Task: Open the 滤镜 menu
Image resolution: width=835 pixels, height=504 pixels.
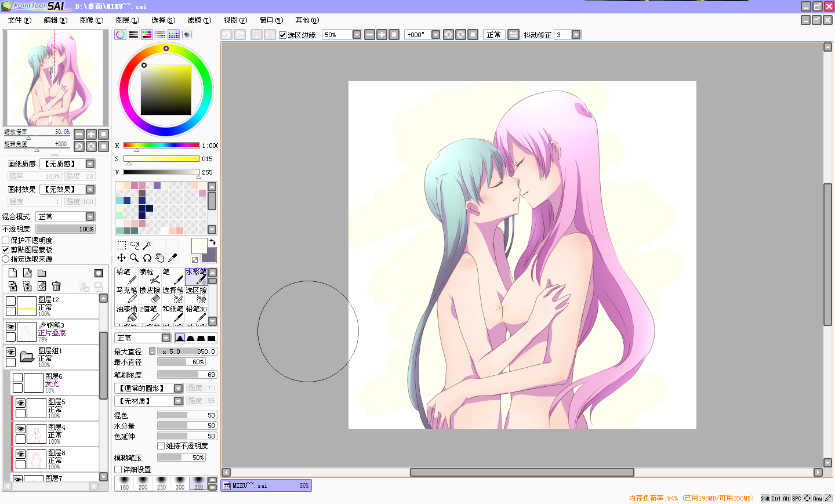Action: tap(199, 20)
